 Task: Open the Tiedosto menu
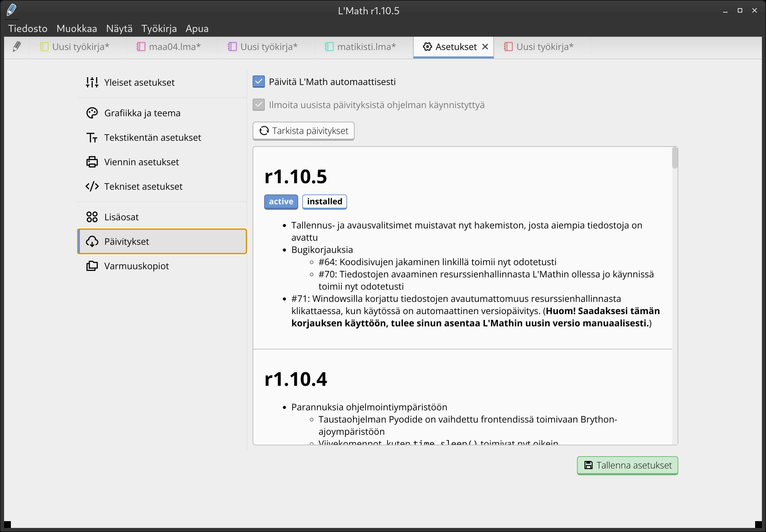(x=28, y=29)
